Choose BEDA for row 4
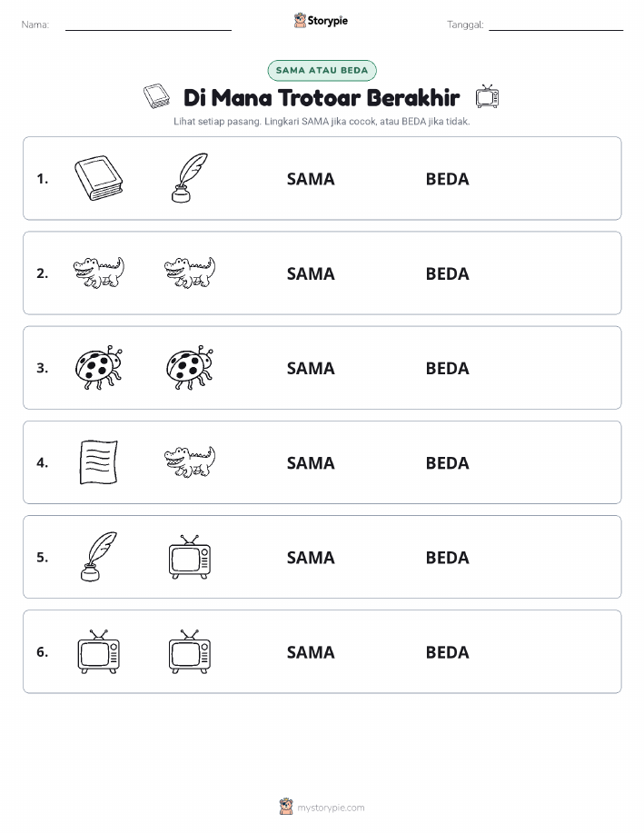The height and width of the screenshot is (833, 644). click(448, 462)
